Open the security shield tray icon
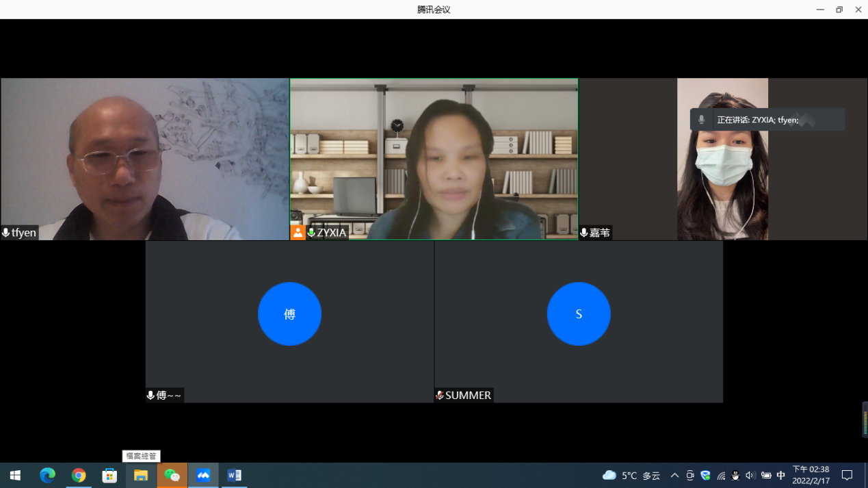 (705, 476)
